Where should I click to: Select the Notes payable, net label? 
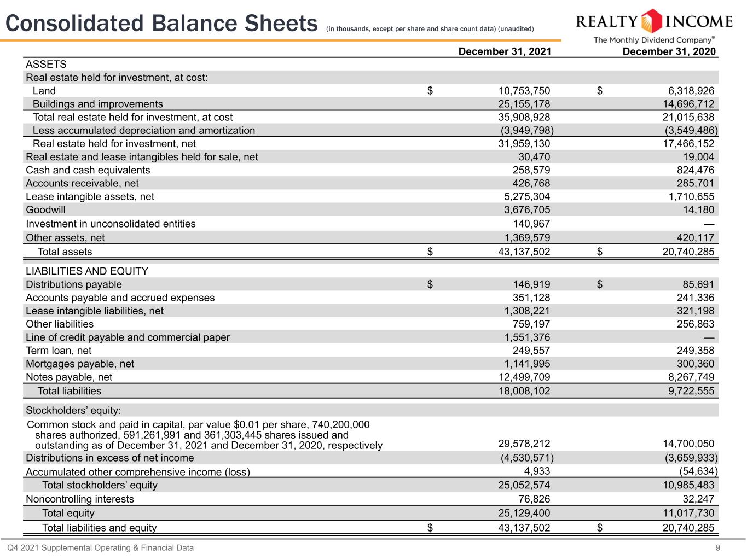69,377
